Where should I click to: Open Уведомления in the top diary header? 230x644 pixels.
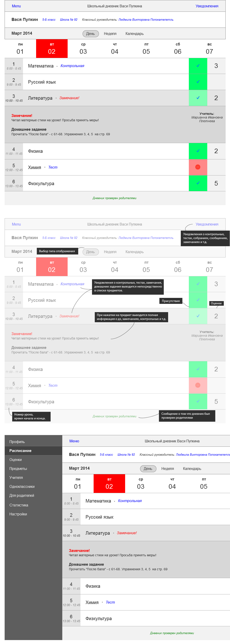(x=207, y=6)
